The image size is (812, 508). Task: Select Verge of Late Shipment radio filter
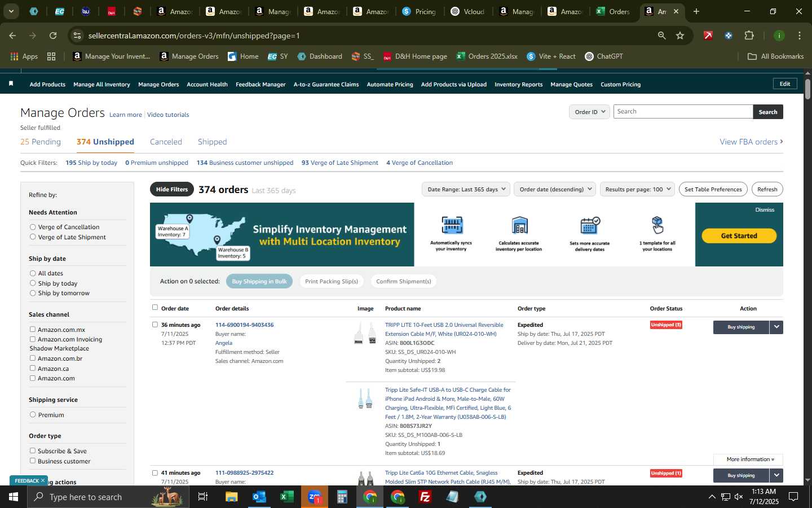(33, 237)
